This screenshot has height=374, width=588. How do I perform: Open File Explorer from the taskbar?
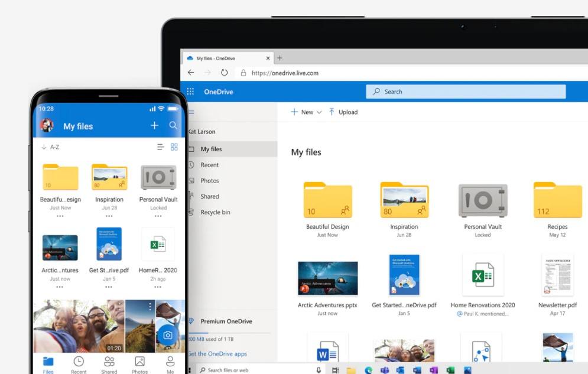(351, 370)
